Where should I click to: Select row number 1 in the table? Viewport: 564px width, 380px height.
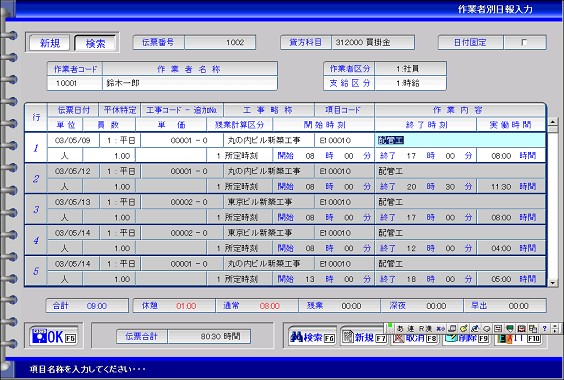point(36,148)
